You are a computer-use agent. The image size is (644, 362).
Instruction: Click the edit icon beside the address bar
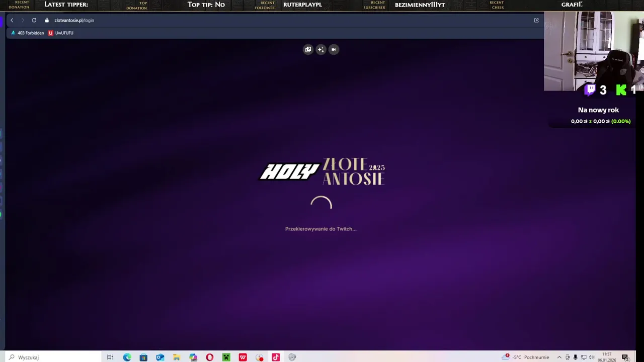pyautogui.click(x=536, y=20)
